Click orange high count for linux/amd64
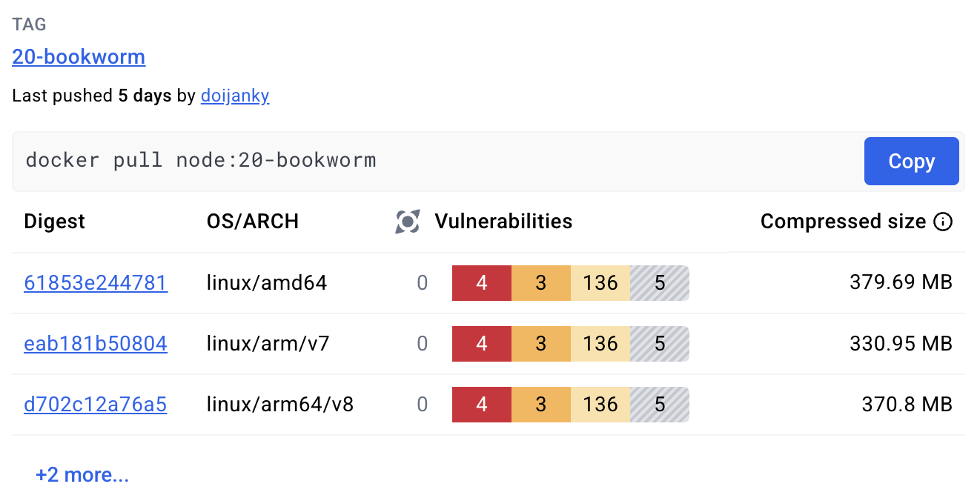 tap(541, 282)
